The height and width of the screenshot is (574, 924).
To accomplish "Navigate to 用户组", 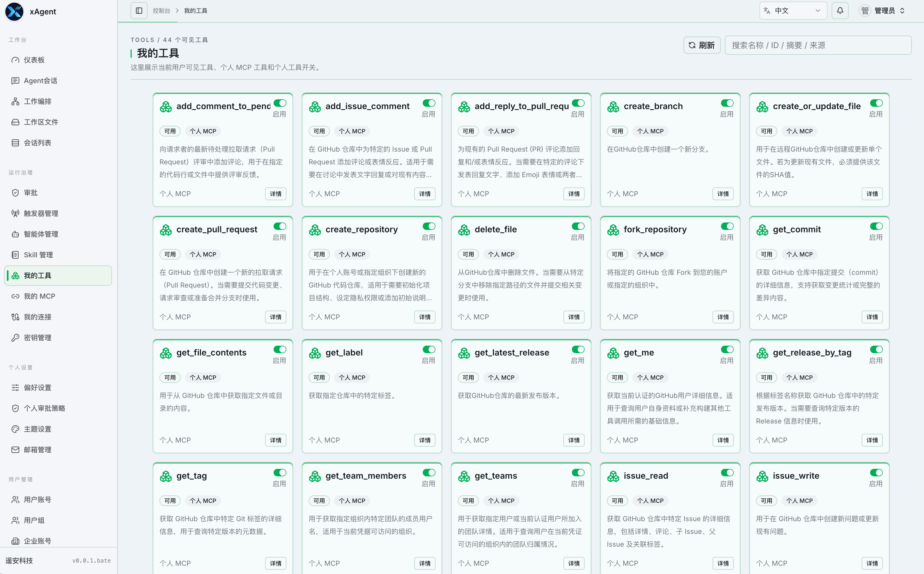I will click(x=58, y=520).
